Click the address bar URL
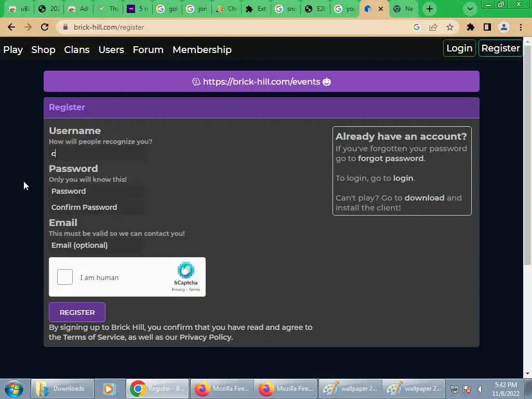Image resolution: width=532 pixels, height=399 pixels. tap(109, 27)
